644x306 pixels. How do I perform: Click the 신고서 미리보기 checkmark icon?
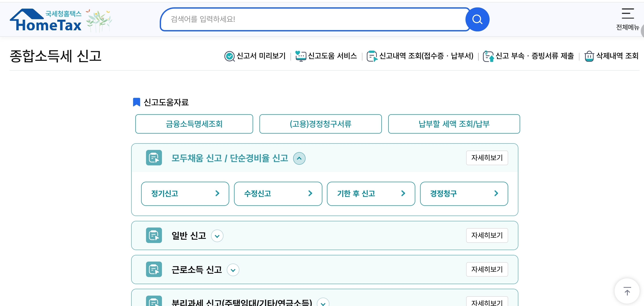pos(229,56)
